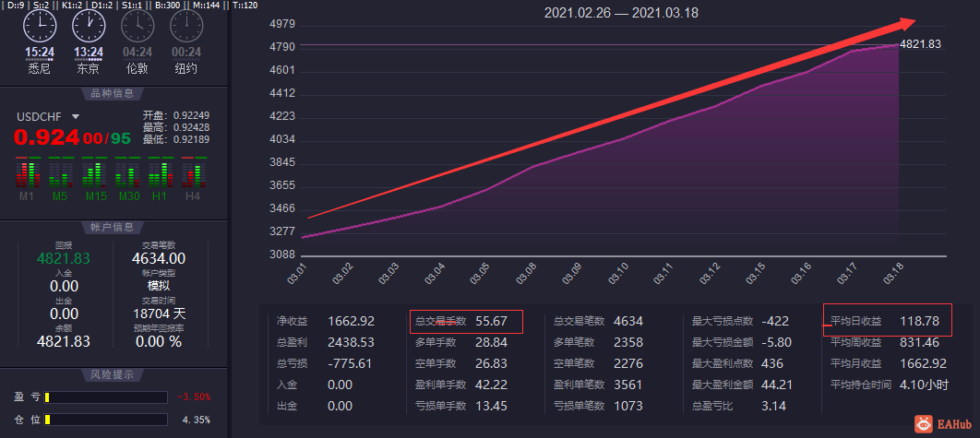Click the 回报 value 4821.83
Viewport: 980px width, 438px height.
pos(63,259)
